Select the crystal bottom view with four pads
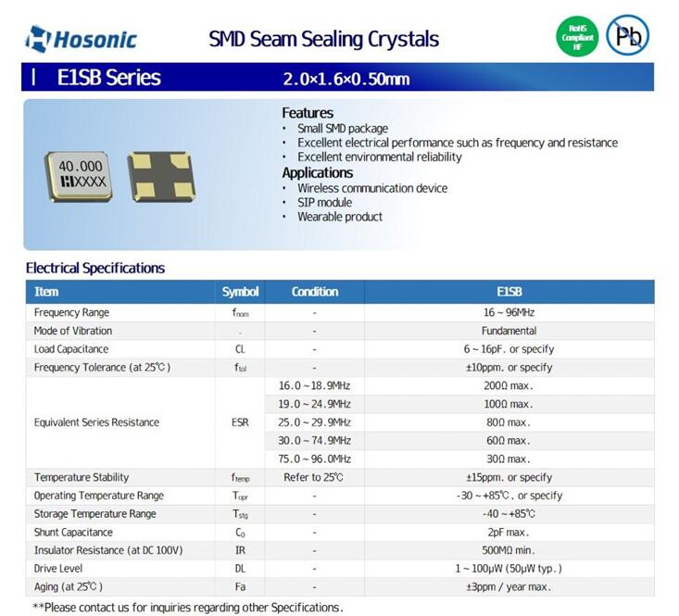This screenshot has height=616, width=679. [x=161, y=176]
